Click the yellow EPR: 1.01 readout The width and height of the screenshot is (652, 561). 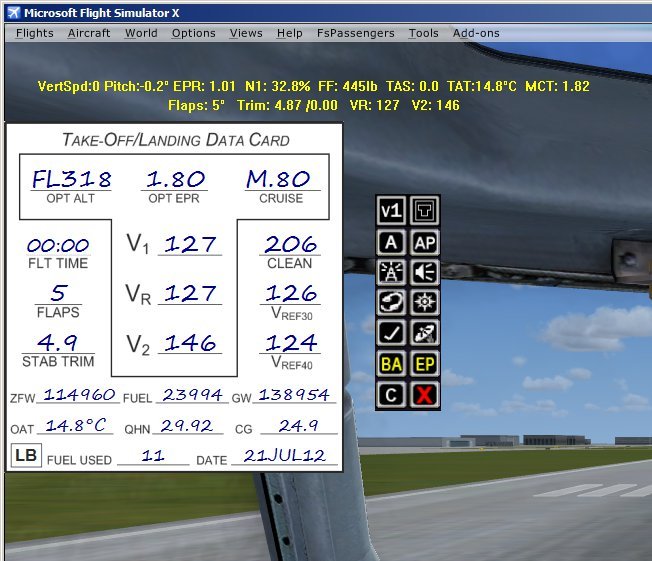pos(204,86)
